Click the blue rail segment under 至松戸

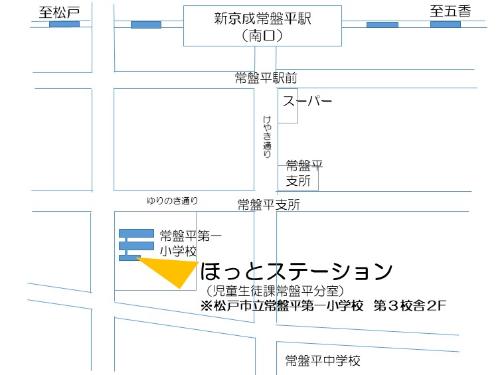coord(64,24)
